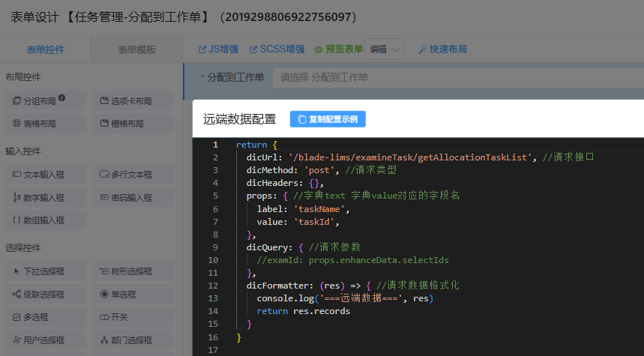This screenshot has width=644, height=356.
Task: Select the 文本输入框 text input control
Action: [44, 175]
